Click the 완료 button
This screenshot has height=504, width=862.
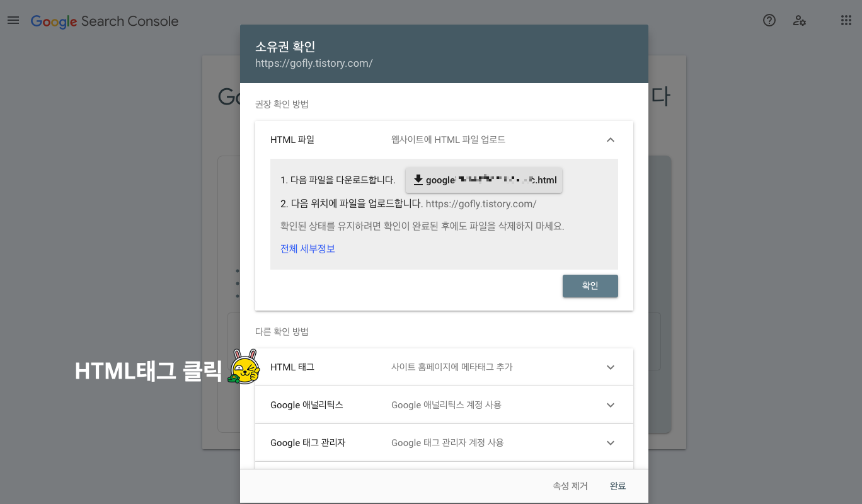click(x=618, y=486)
